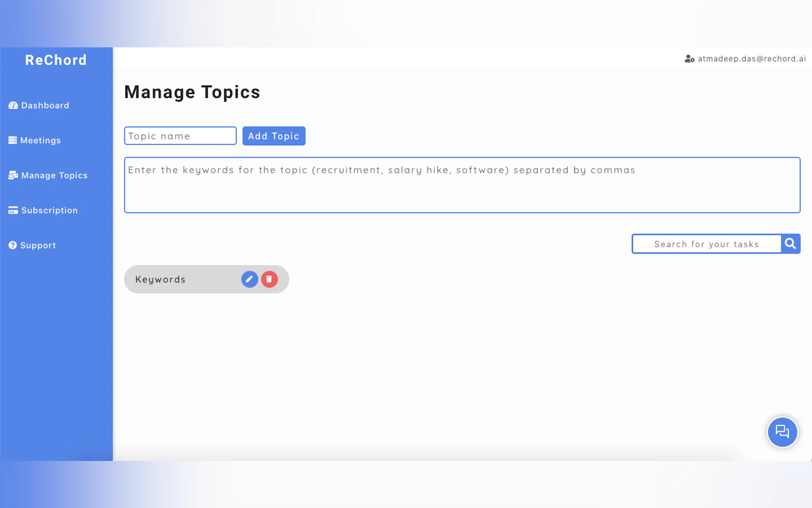Open the Support page

point(38,245)
